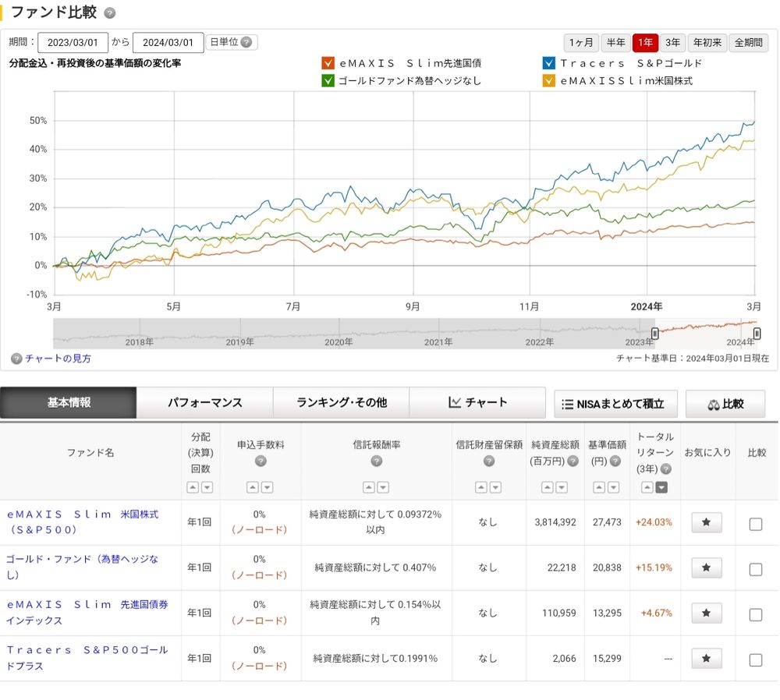Grab left range handle on timeline navigator
Screen dimensions: 780x700
pyautogui.click(x=655, y=334)
